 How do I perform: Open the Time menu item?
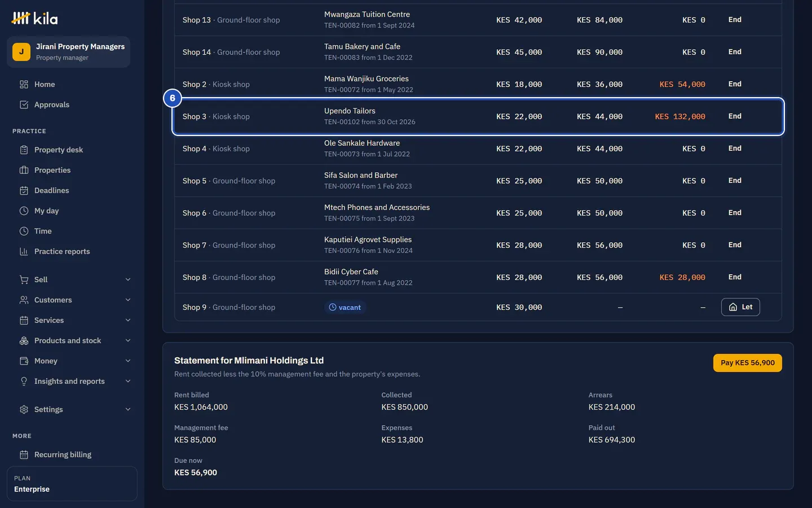43,231
